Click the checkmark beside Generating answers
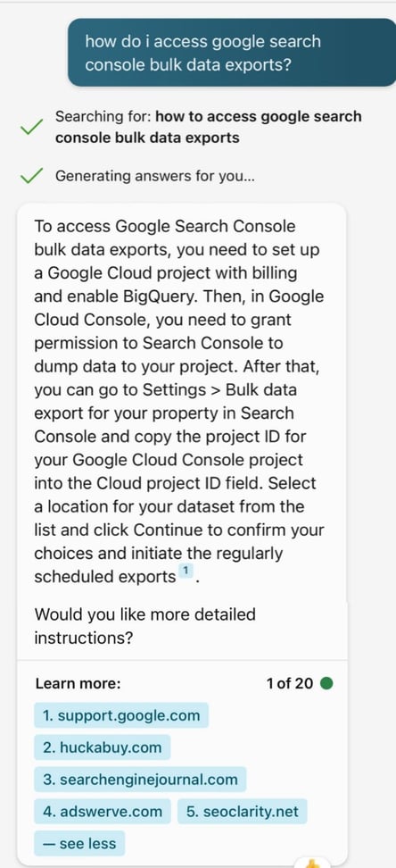Image resolution: width=396 pixels, height=868 pixels. tap(31, 177)
